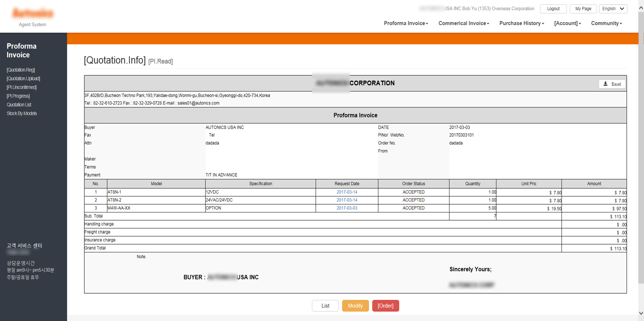
Task: Click the Quantity column header
Action: click(x=472, y=184)
